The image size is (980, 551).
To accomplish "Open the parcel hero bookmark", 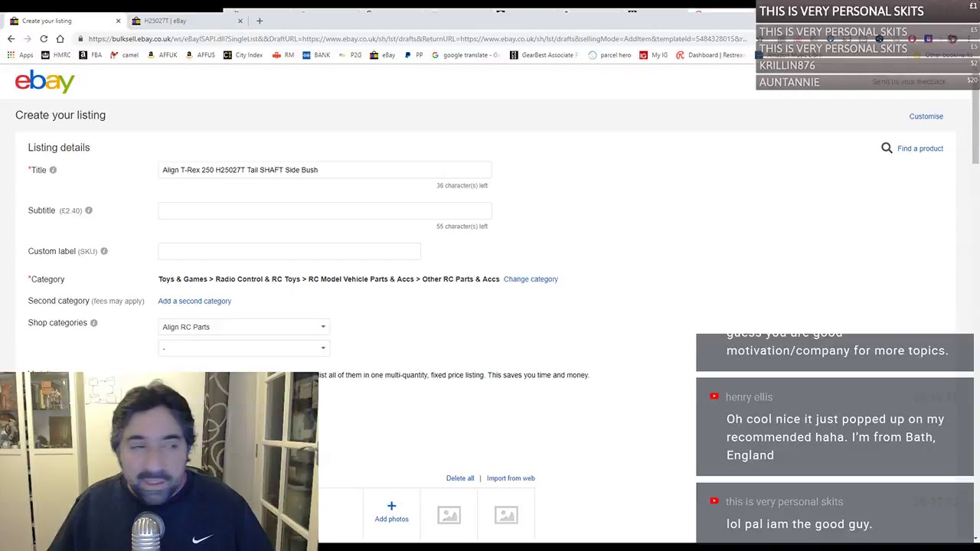I will [x=609, y=55].
